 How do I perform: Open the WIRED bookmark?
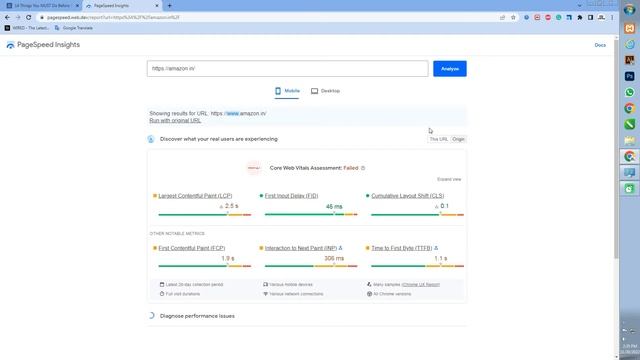click(x=27, y=28)
